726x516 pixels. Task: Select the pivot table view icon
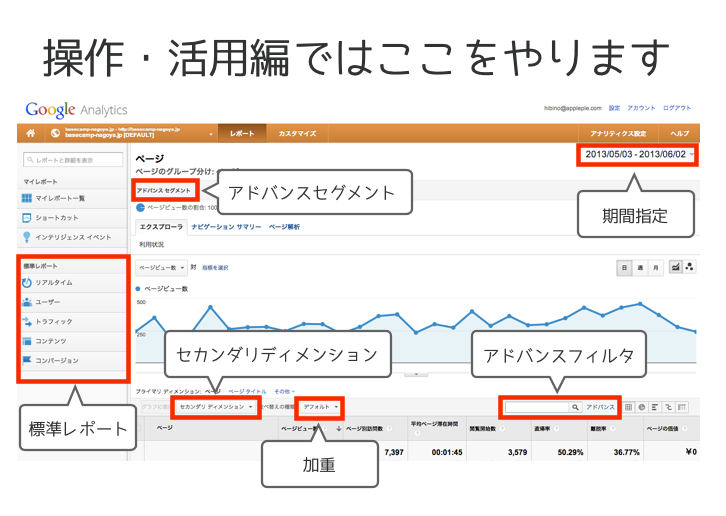click(x=682, y=407)
